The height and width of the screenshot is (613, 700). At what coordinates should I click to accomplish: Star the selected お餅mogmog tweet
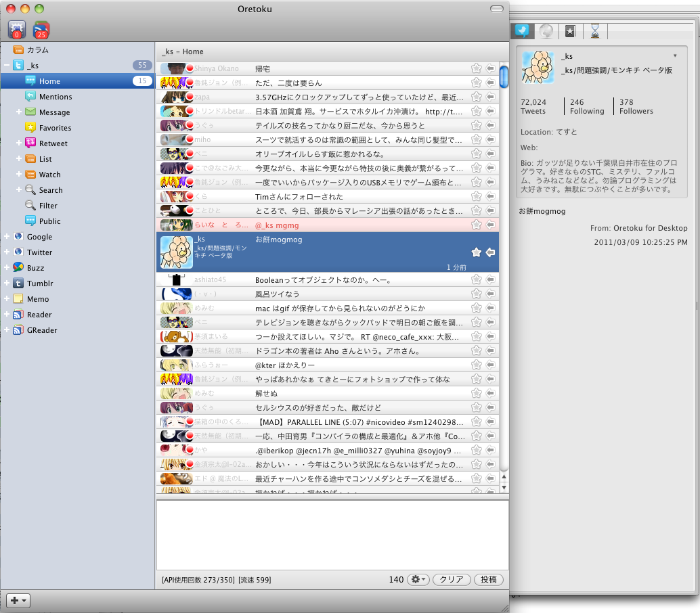tap(476, 252)
